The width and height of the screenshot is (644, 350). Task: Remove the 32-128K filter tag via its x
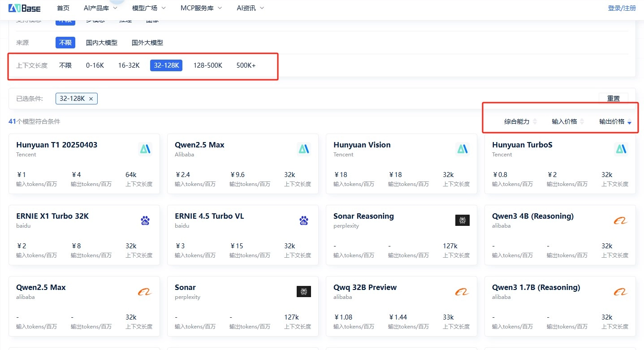pos(91,99)
